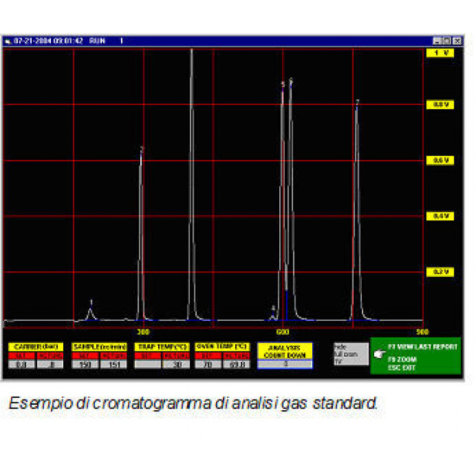Image resolution: width=476 pixels, height=476 pixels.
Task: Open the window system icon in title bar
Action: pyautogui.click(x=7, y=41)
